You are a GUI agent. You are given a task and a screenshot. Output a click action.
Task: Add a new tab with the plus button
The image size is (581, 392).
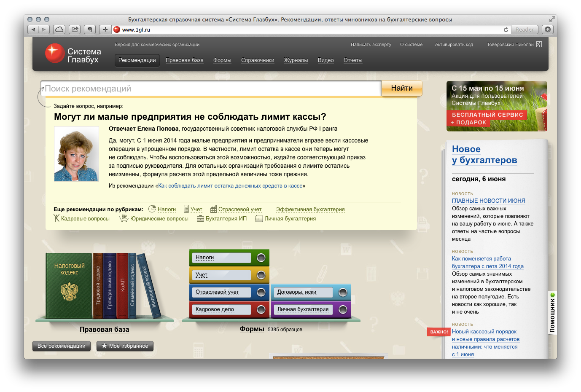pyautogui.click(x=105, y=30)
